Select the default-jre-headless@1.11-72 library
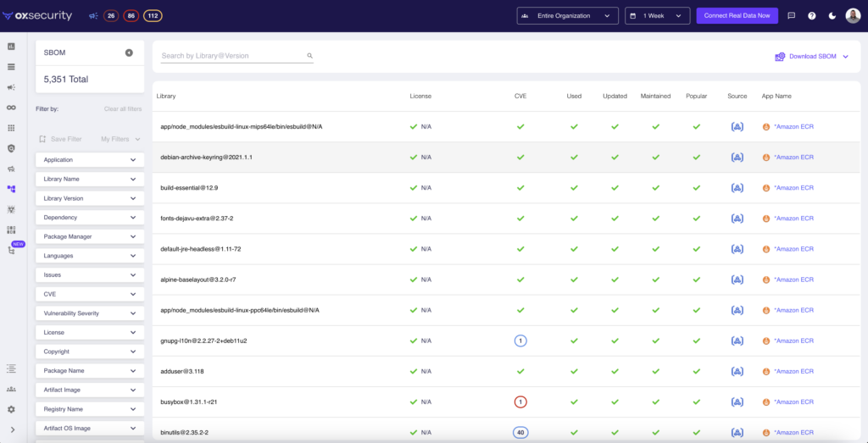868x443 pixels. [x=200, y=249]
